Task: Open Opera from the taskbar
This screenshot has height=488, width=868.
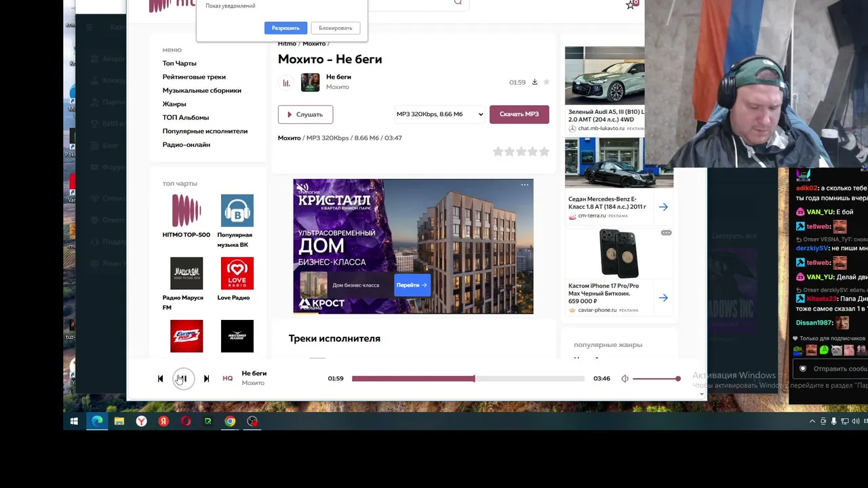Action: pos(186,422)
